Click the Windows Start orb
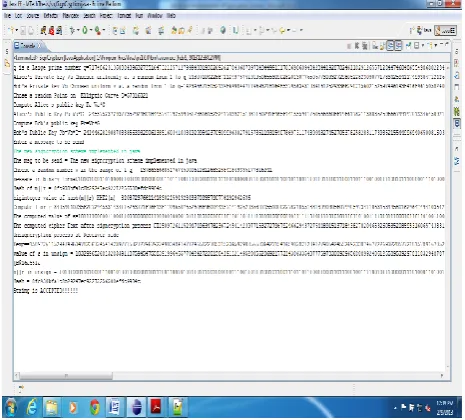465x420 pixels. click(x=11, y=407)
